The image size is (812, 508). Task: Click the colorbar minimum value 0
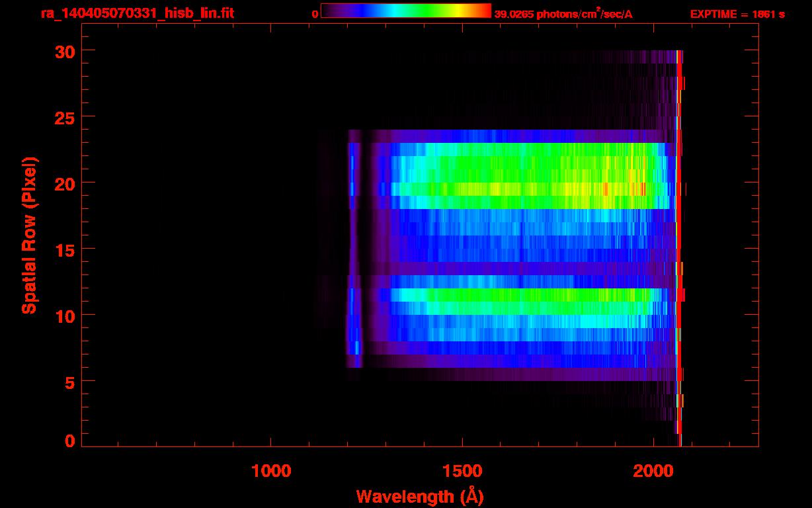pyautogui.click(x=315, y=14)
